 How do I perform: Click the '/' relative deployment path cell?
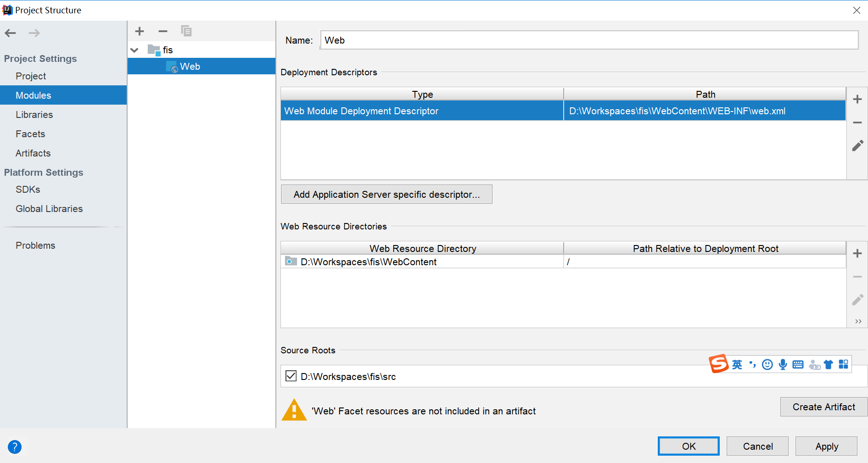[x=705, y=262]
